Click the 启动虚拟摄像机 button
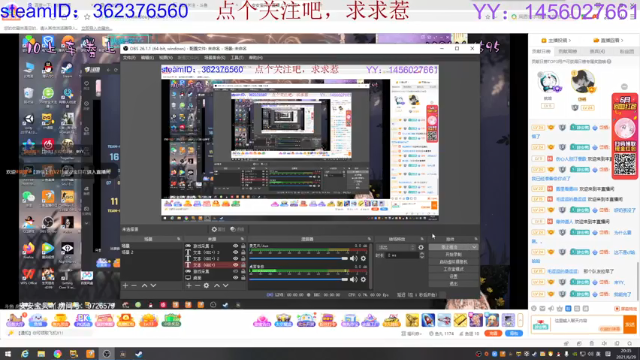Viewport: 640px width, 360px height. [x=453, y=262]
